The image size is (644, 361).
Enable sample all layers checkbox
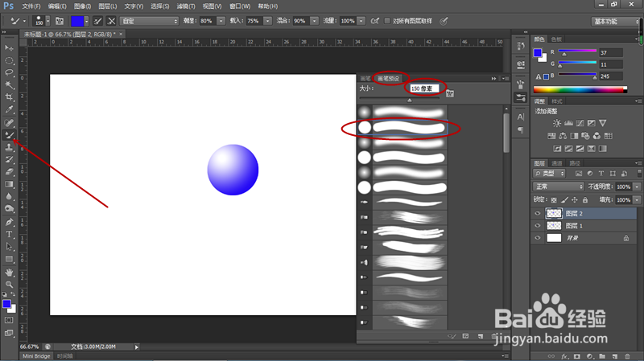click(x=387, y=21)
